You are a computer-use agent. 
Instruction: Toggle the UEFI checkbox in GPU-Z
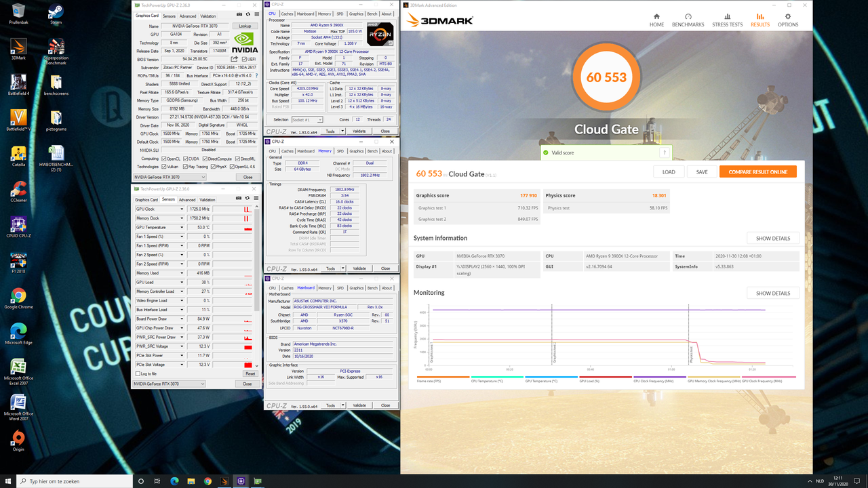pyautogui.click(x=244, y=59)
